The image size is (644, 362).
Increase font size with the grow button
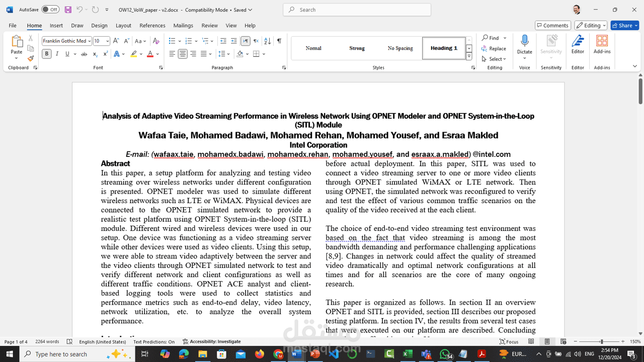pos(116,41)
